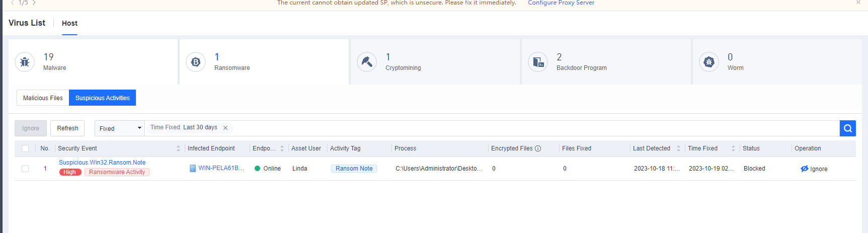The height and width of the screenshot is (233, 868).
Task: Select the checkbox for row 1
Action: point(25,169)
